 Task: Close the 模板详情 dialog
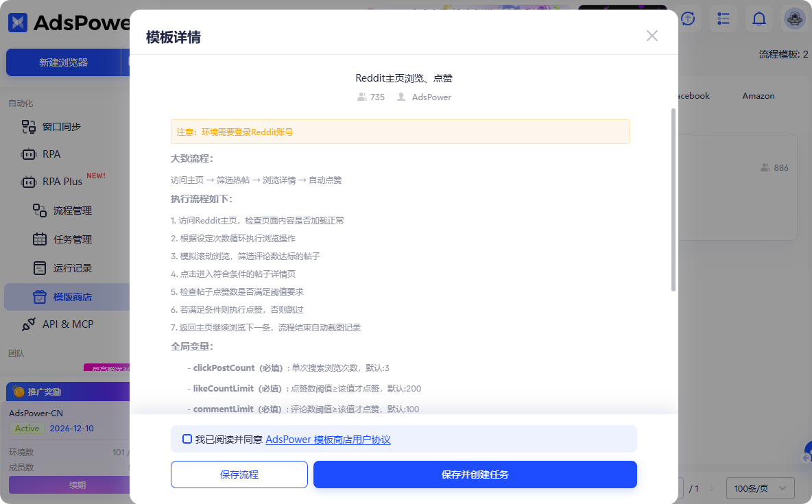click(x=652, y=36)
